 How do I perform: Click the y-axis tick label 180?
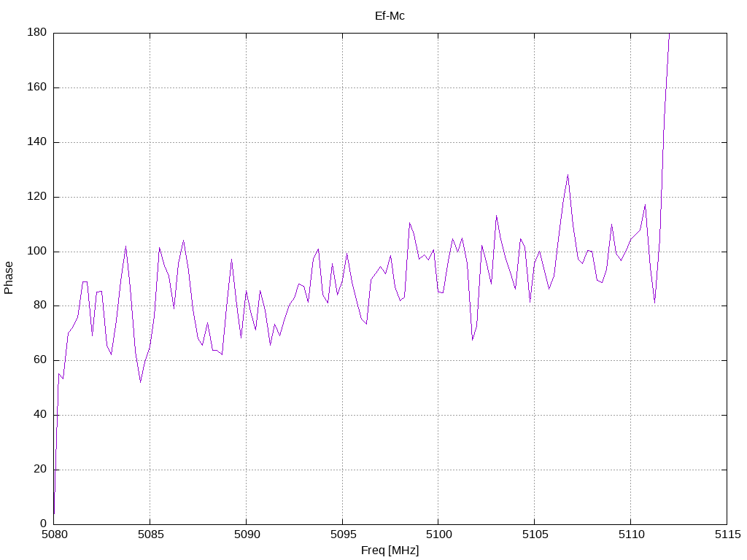[x=37, y=32]
